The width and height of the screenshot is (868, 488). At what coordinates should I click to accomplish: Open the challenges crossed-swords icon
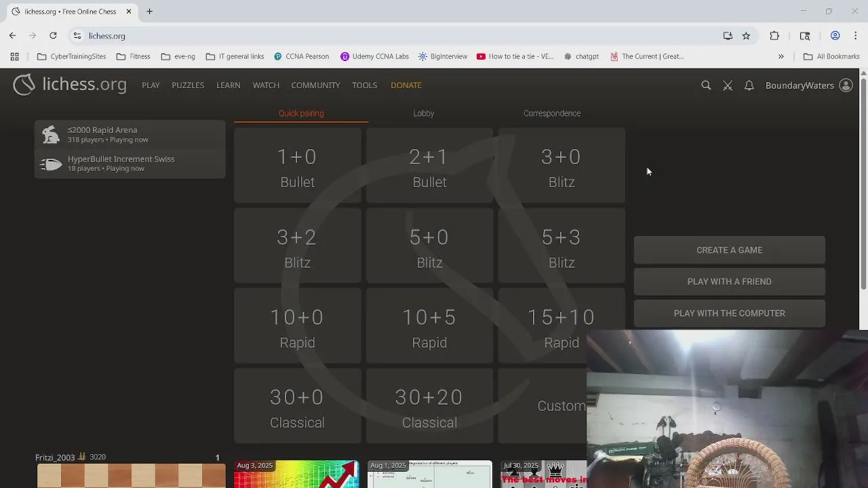click(728, 85)
